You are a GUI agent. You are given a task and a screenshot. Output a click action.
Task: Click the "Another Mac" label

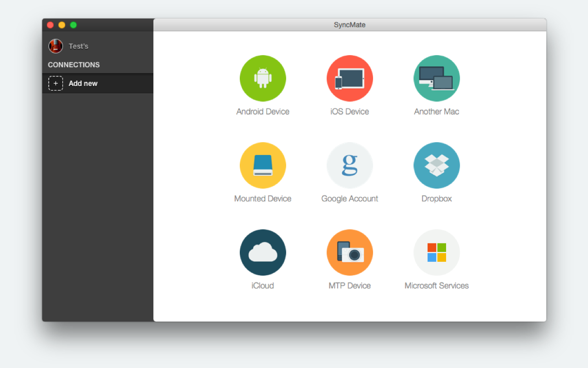pos(436,112)
